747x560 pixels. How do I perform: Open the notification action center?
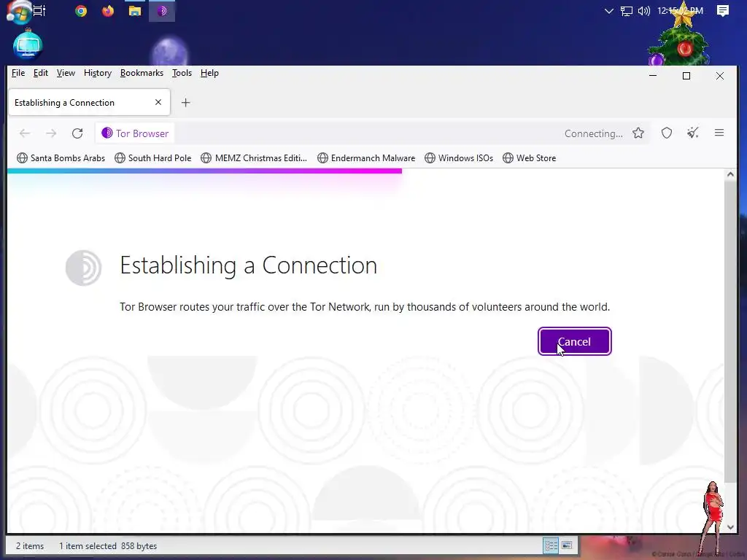point(723,11)
